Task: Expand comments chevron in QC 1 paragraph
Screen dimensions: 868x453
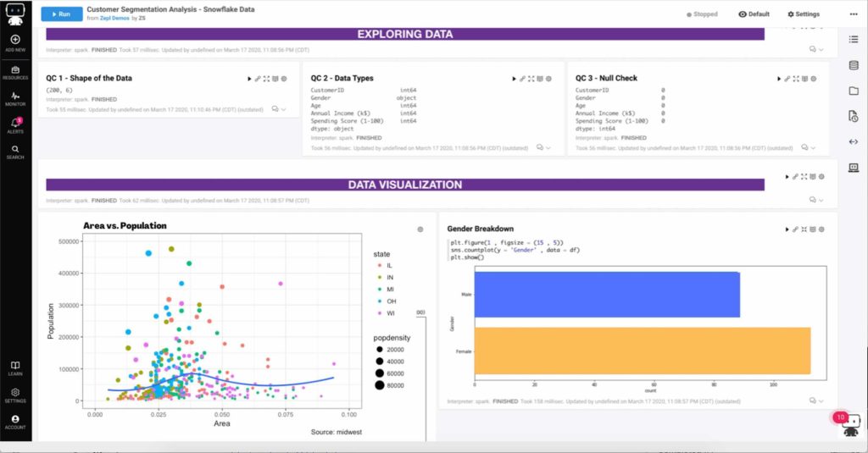Action: pos(283,109)
